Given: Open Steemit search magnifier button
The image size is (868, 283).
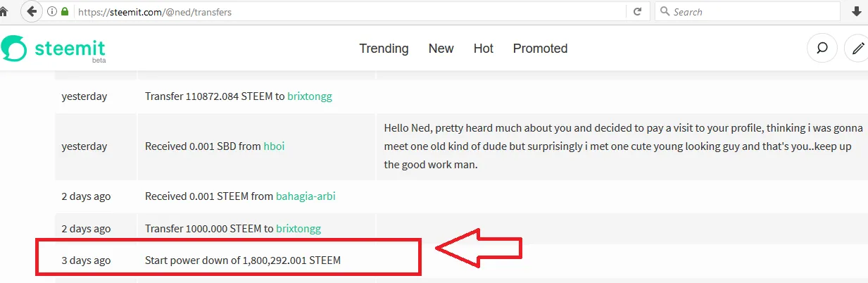Looking at the screenshot, I should pos(822,49).
